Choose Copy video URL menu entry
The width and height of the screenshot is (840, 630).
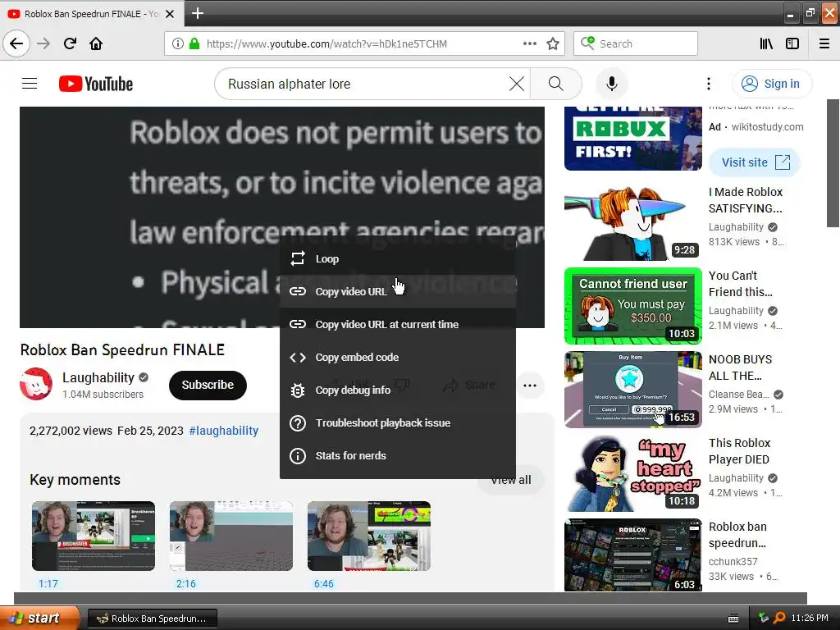tap(398, 291)
